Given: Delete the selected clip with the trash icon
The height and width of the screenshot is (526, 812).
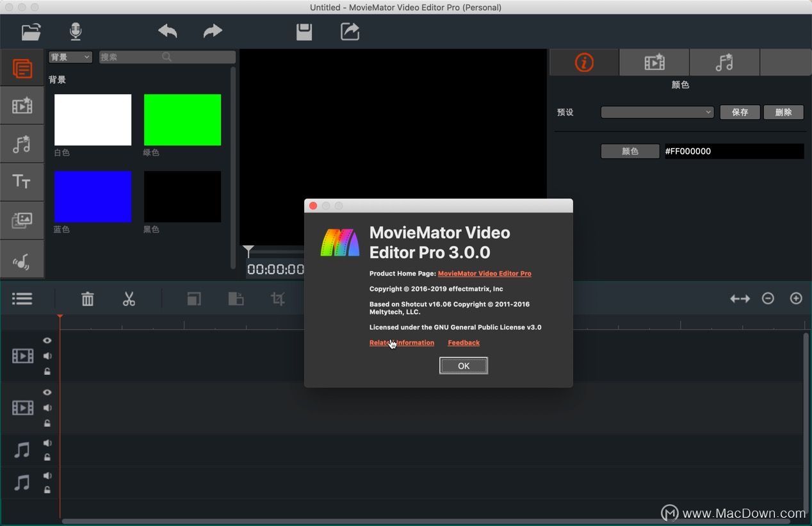Looking at the screenshot, I should [x=88, y=299].
